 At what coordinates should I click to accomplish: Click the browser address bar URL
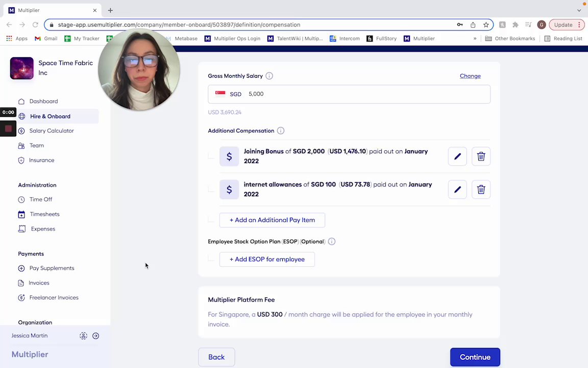pos(179,25)
